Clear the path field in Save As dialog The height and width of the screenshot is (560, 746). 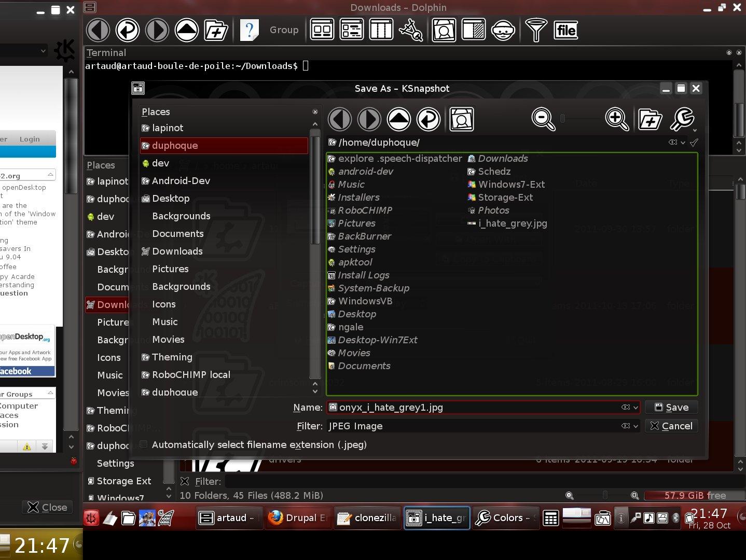[673, 142]
